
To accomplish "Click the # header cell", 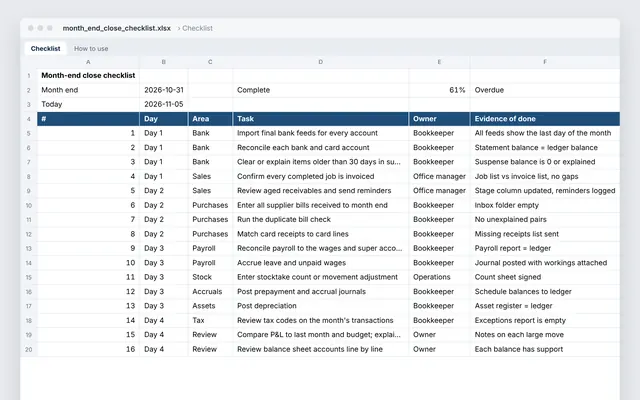I will 88,119.
